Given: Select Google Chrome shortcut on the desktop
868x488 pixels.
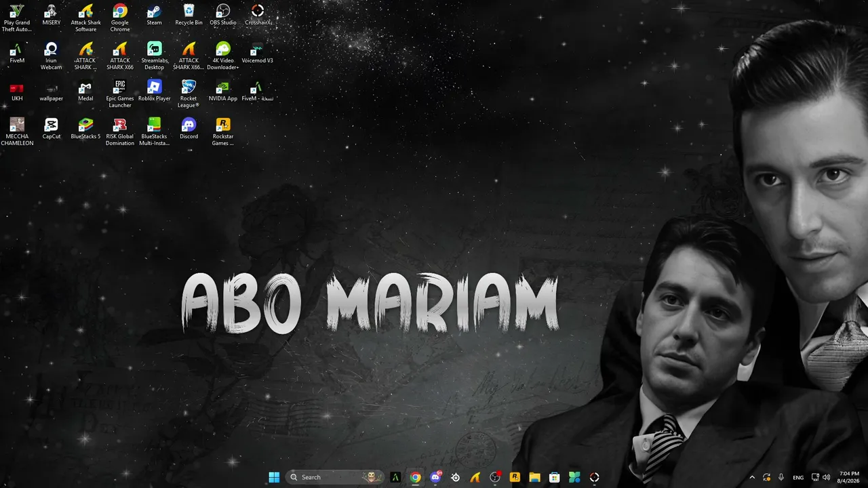Looking at the screenshot, I should [x=120, y=18].
